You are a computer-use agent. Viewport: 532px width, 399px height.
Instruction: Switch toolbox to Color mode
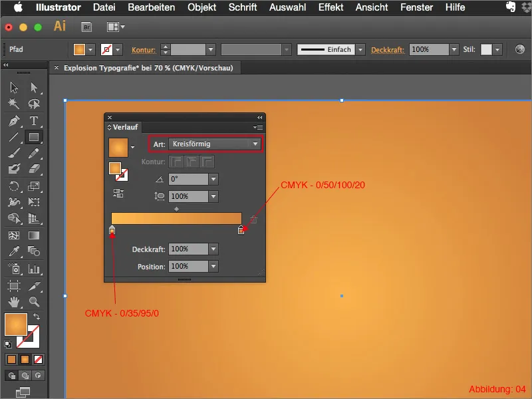click(11, 359)
